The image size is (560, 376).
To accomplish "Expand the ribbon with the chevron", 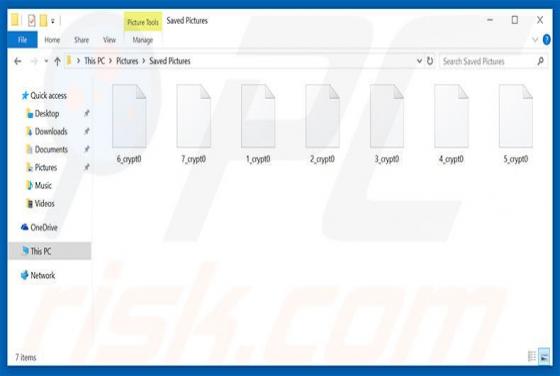I will point(535,40).
